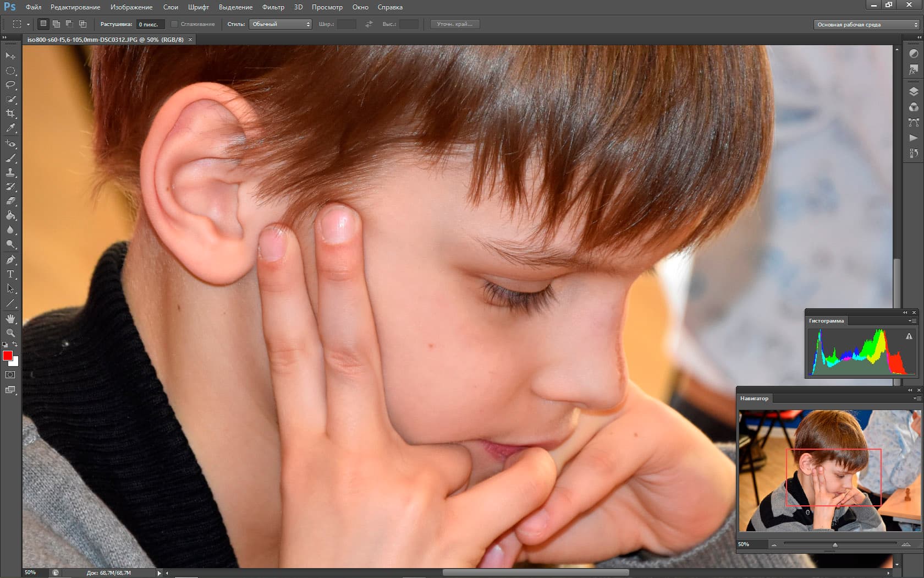Select the Pen tool

10,259
